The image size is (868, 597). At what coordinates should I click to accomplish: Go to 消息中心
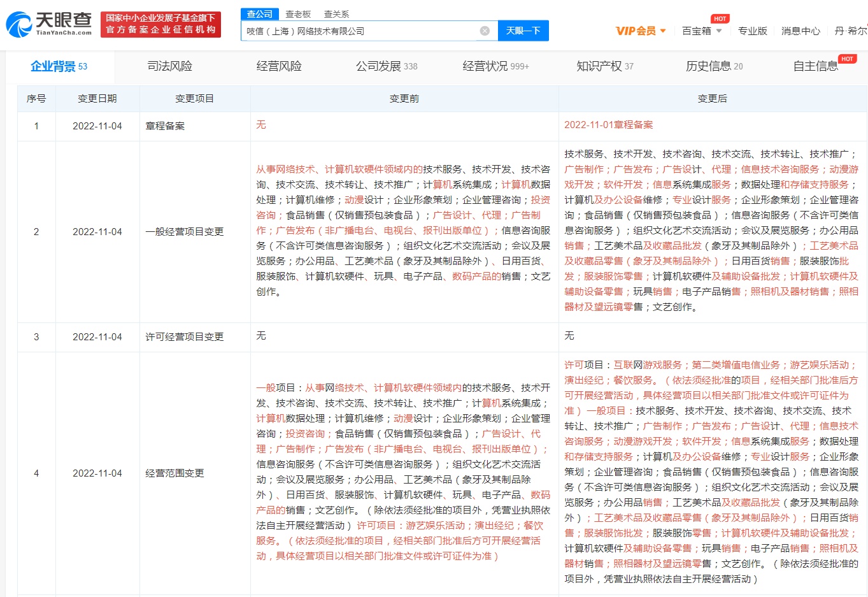(800, 31)
